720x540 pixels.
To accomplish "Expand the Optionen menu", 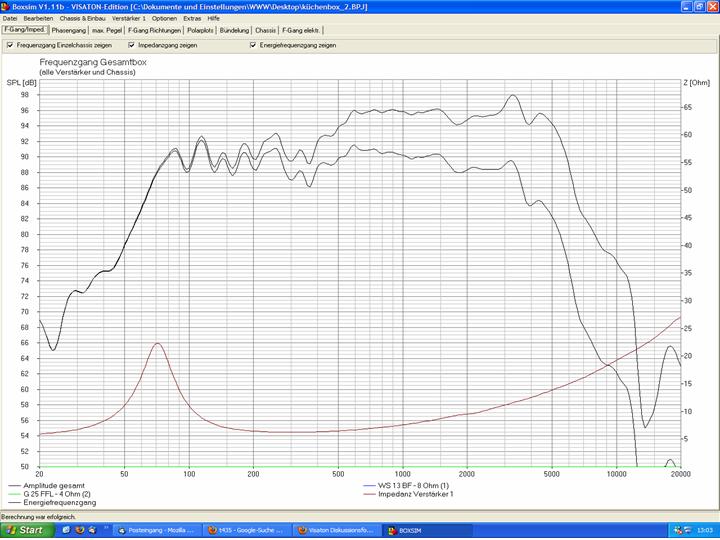I will point(165,18).
